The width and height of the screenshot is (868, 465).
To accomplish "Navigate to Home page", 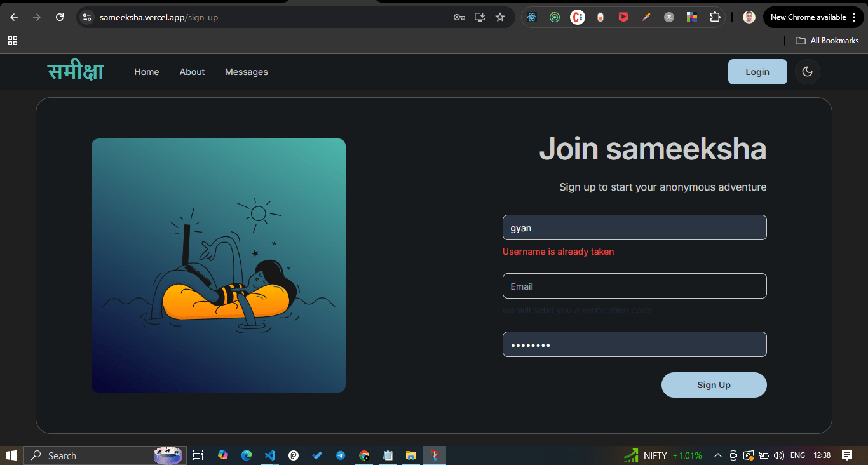I will (147, 72).
